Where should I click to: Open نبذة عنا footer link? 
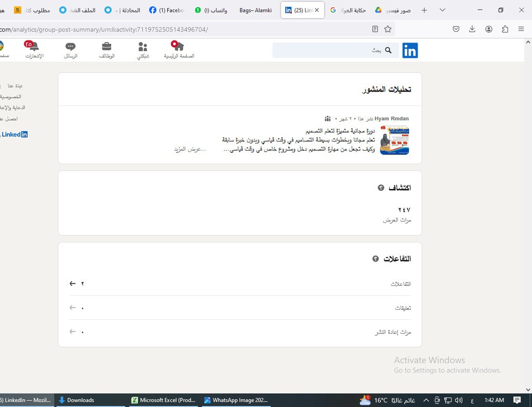tap(15, 86)
